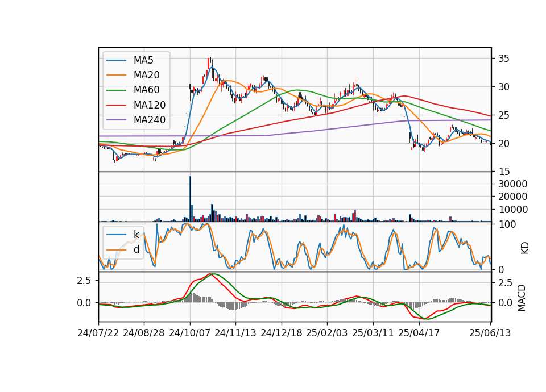Click the orange MA20 legend line
Image resolution: width=546 pixels, height=392 pixels.
click(x=116, y=75)
